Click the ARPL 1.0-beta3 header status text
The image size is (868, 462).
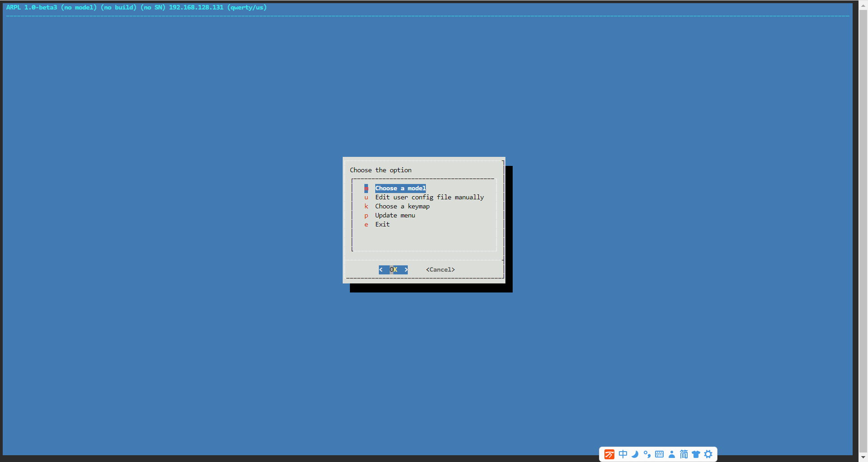137,7
